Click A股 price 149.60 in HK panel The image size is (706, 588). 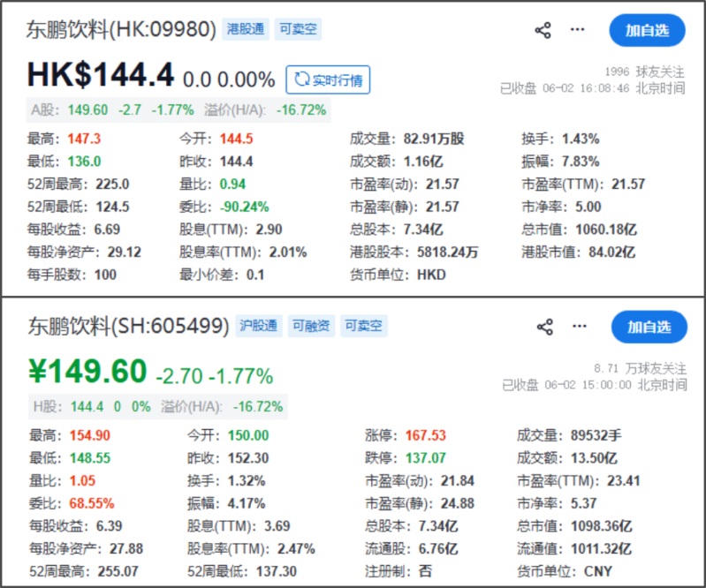pyautogui.click(x=87, y=109)
